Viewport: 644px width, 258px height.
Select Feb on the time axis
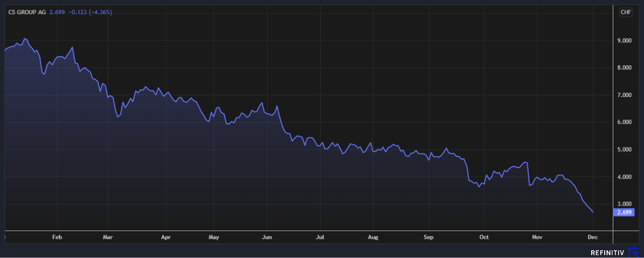tap(57, 237)
